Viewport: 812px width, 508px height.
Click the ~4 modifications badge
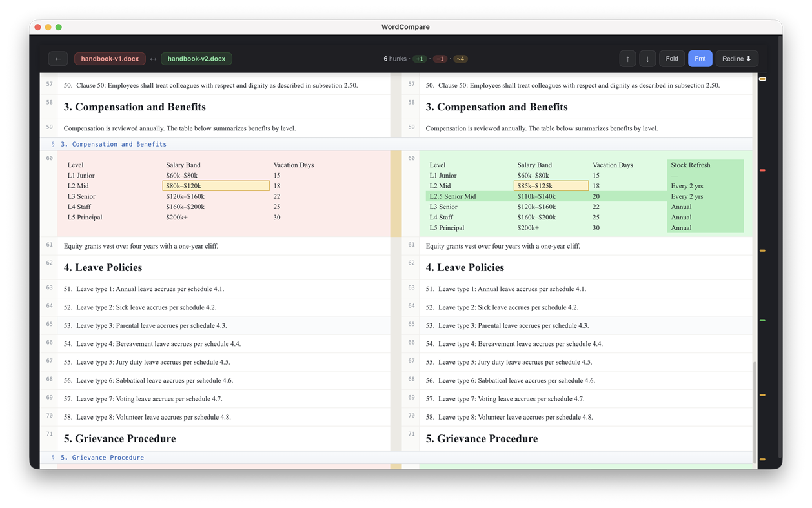(460, 59)
